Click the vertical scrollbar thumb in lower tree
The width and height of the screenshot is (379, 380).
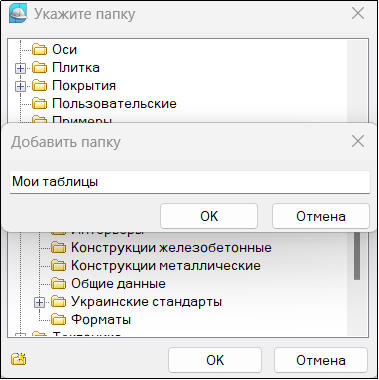point(357,256)
